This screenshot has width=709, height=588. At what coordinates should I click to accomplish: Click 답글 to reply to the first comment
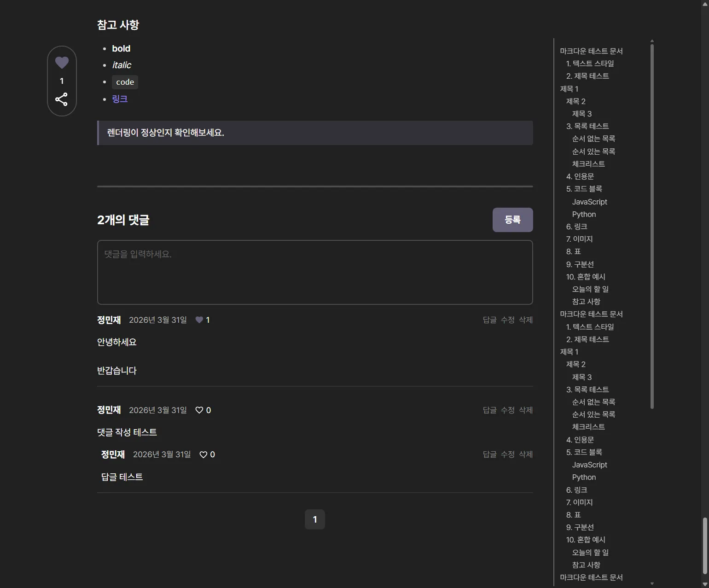(489, 320)
